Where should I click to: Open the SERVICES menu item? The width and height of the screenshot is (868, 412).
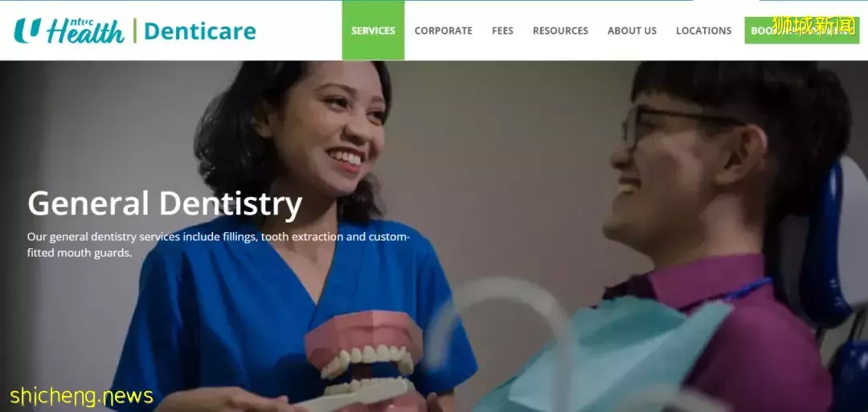(x=373, y=31)
